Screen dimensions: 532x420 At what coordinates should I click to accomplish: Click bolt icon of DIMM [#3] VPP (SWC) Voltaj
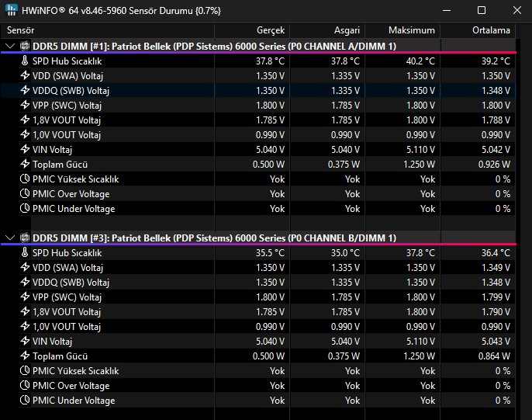[25, 297]
